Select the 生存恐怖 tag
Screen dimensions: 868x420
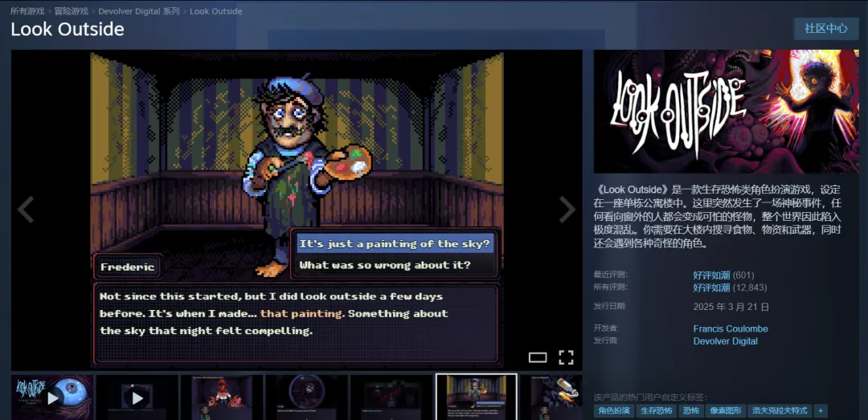pyautogui.click(x=657, y=410)
